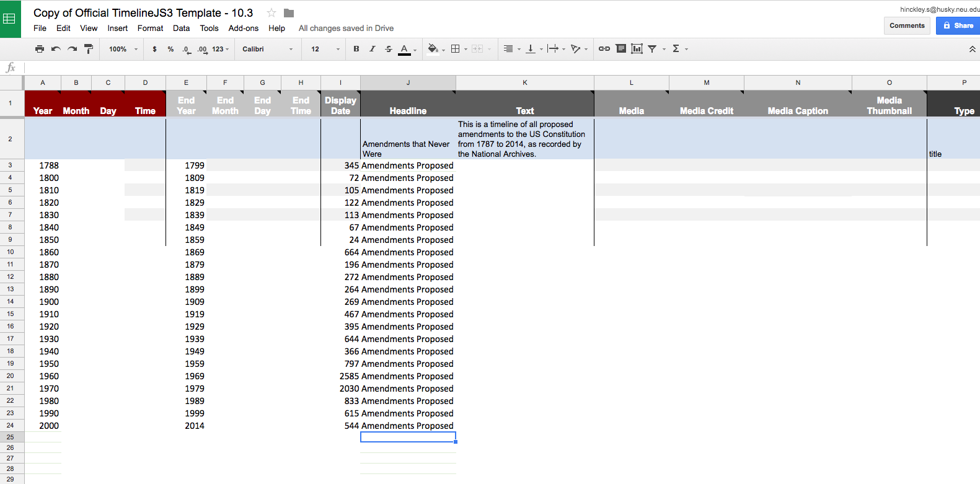Star this spreadsheet document
The height and width of the screenshot is (484, 980).
click(271, 13)
